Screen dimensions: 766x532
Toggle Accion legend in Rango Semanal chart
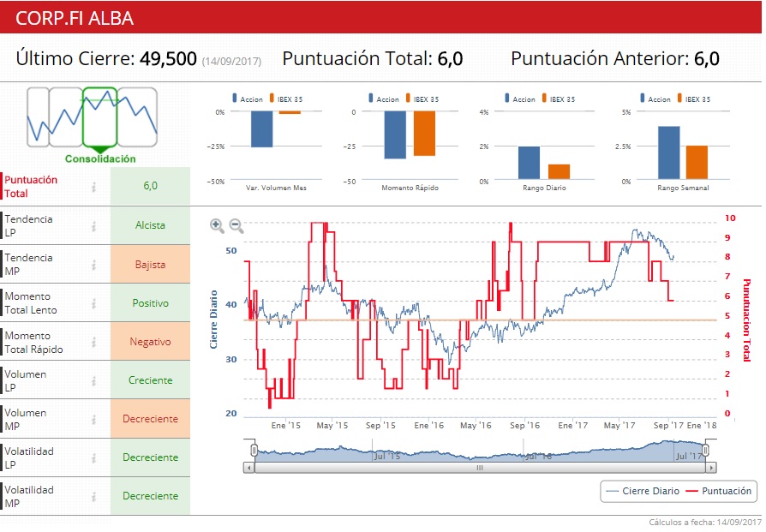[655, 99]
